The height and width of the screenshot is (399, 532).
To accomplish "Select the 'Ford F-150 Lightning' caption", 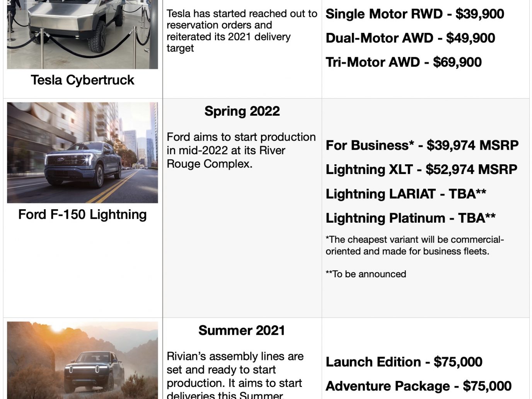I will click(x=82, y=214).
